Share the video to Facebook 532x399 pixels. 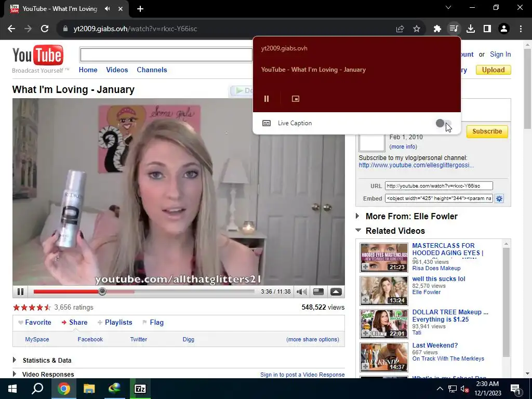[90, 339]
